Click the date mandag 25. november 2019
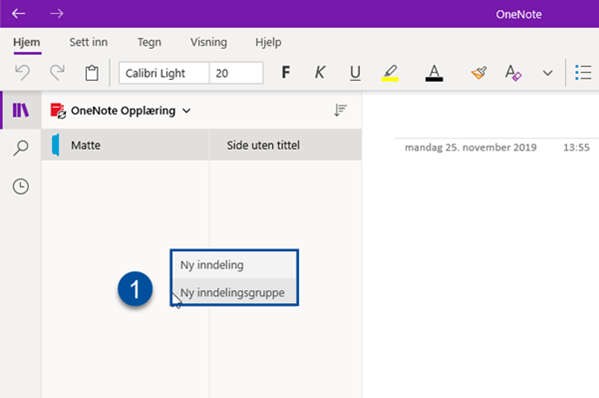The height and width of the screenshot is (398, 599). click(x=471, y=147)
